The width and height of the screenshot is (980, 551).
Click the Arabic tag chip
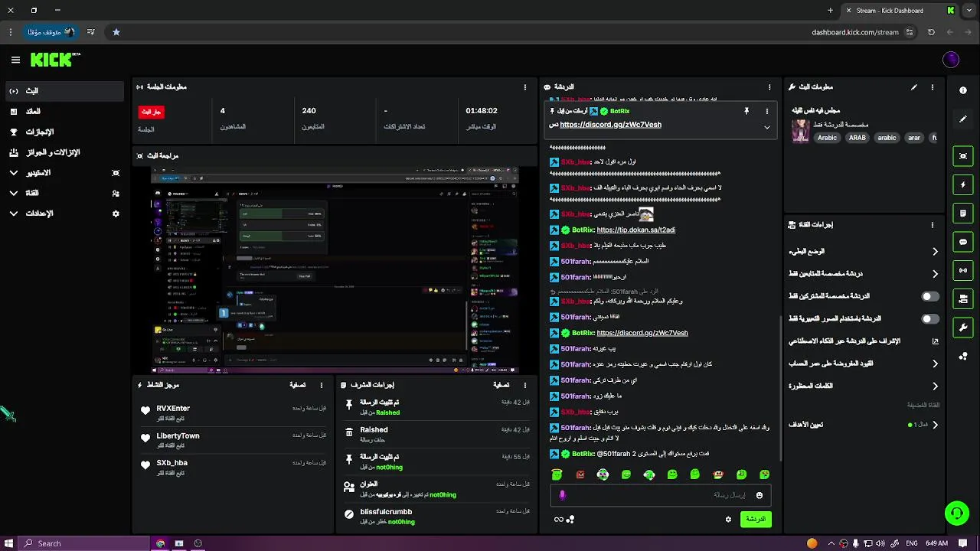tap(827, 138)
